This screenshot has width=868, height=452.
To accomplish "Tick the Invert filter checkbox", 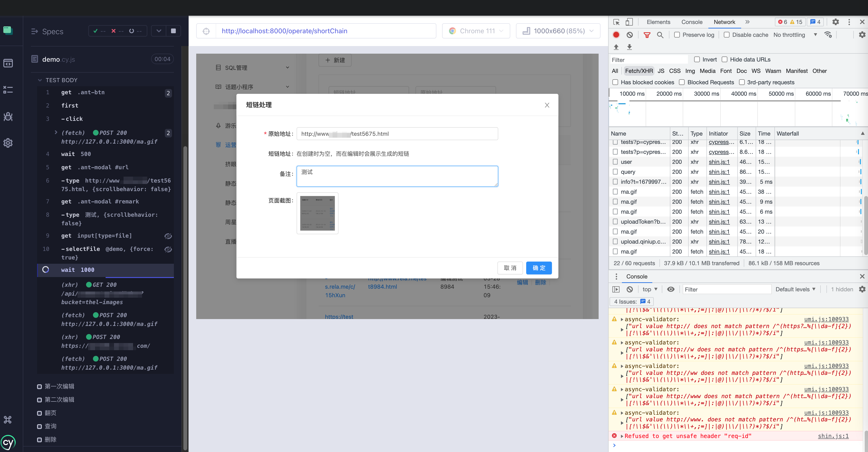I will pos(697,60).
